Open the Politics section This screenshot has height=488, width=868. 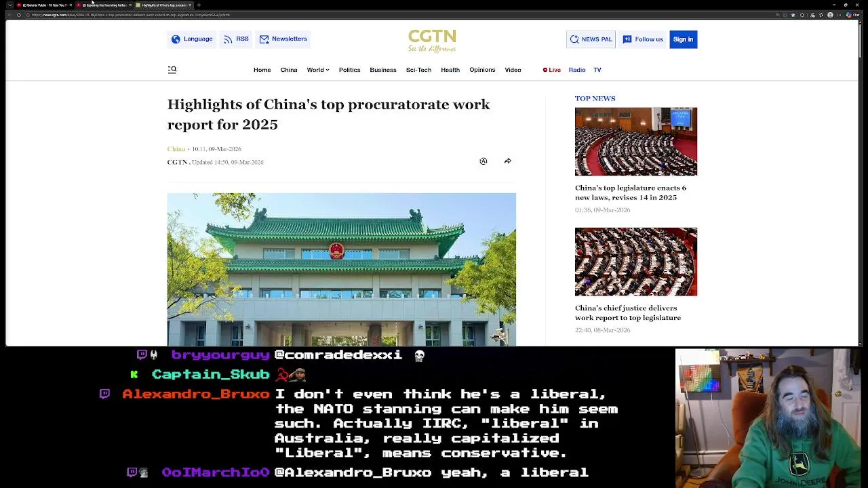(349, 70)
